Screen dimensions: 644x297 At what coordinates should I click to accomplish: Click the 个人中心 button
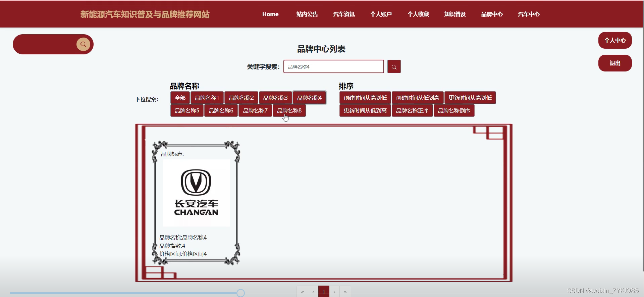[x=615, y=40]
